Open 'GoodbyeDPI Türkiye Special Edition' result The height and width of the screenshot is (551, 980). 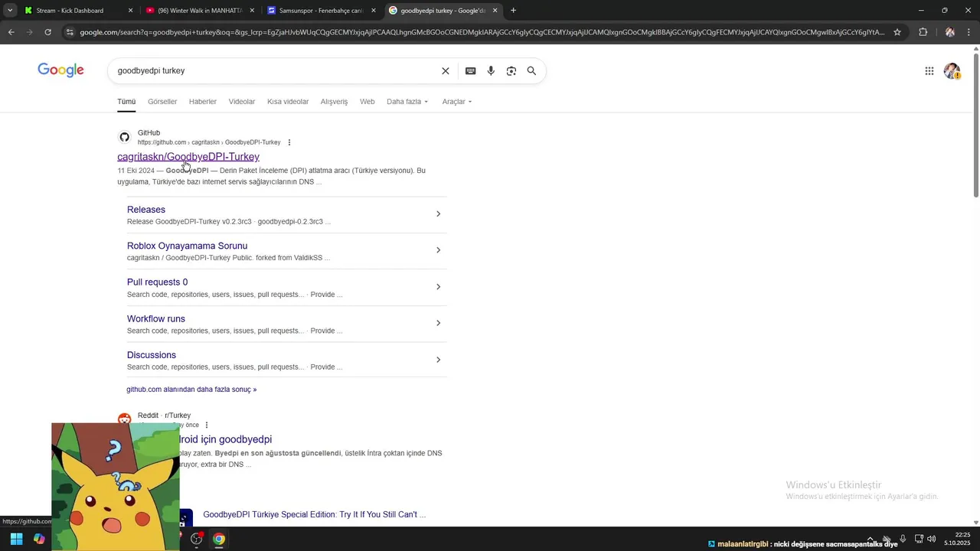tap(314, 515)
